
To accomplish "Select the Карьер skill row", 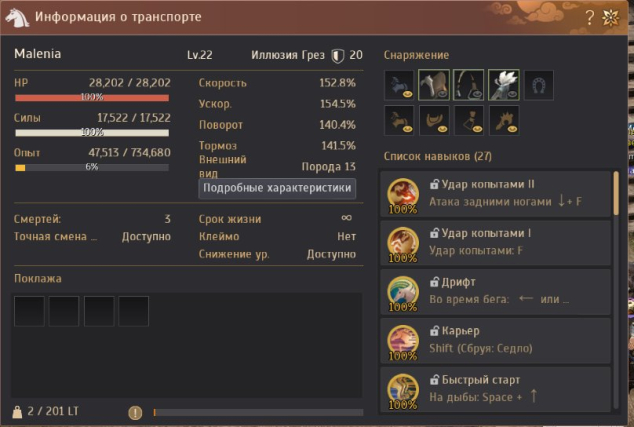I will coord(495,340).
